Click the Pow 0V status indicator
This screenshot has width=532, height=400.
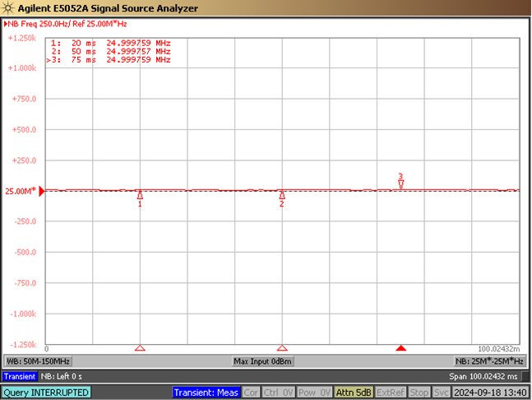(x=315, y=393)
